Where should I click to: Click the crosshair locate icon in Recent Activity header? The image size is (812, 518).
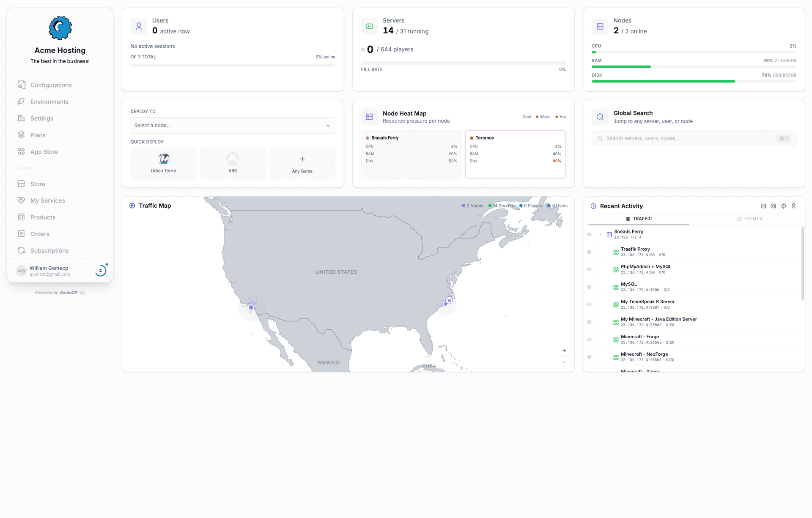coord(784,206)
